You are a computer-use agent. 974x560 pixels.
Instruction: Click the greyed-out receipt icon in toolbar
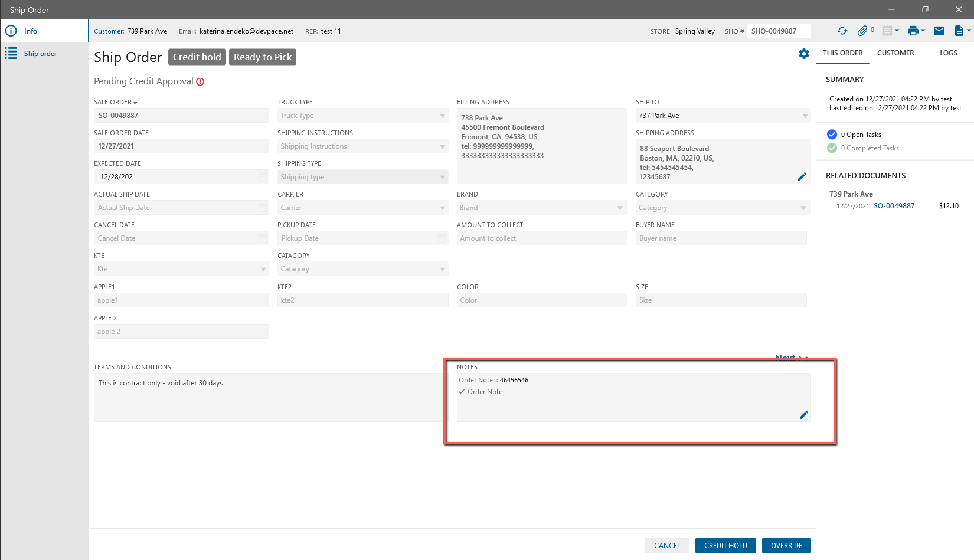click(887, 31)
